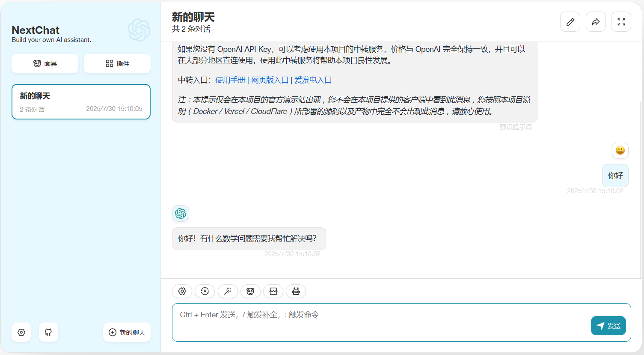Screen dimensions: 644x355
Task: Open the 插件 plugins page
Action: click(117, 63)
